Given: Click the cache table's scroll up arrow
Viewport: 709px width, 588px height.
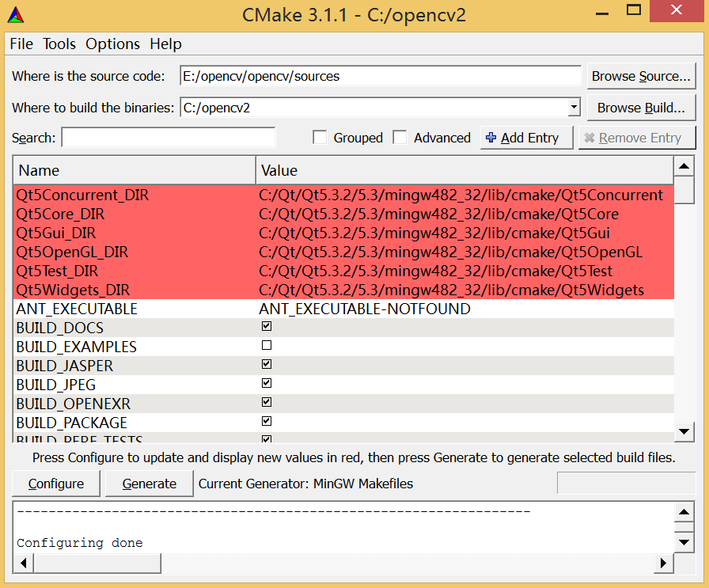Looking at the screenshot, I should coord(684,166).
